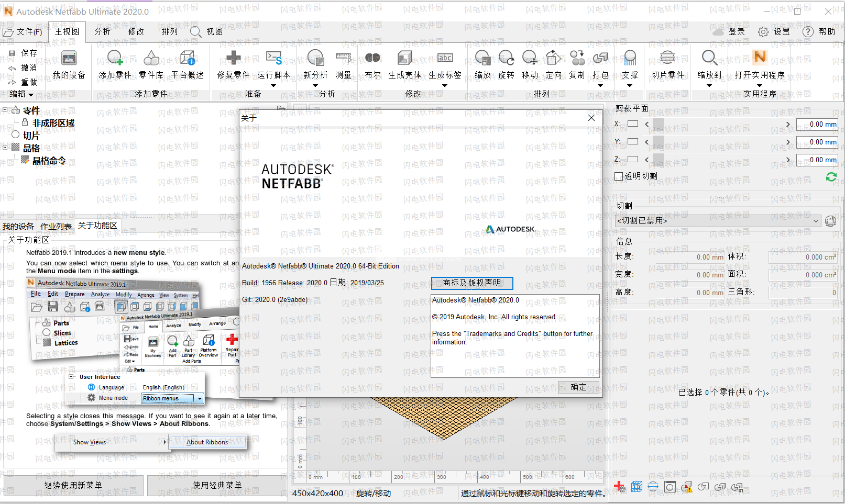Expand the 编辑 dropdown arrow
The width and height of the screenshot is (845, 504).
coord(31,95)
